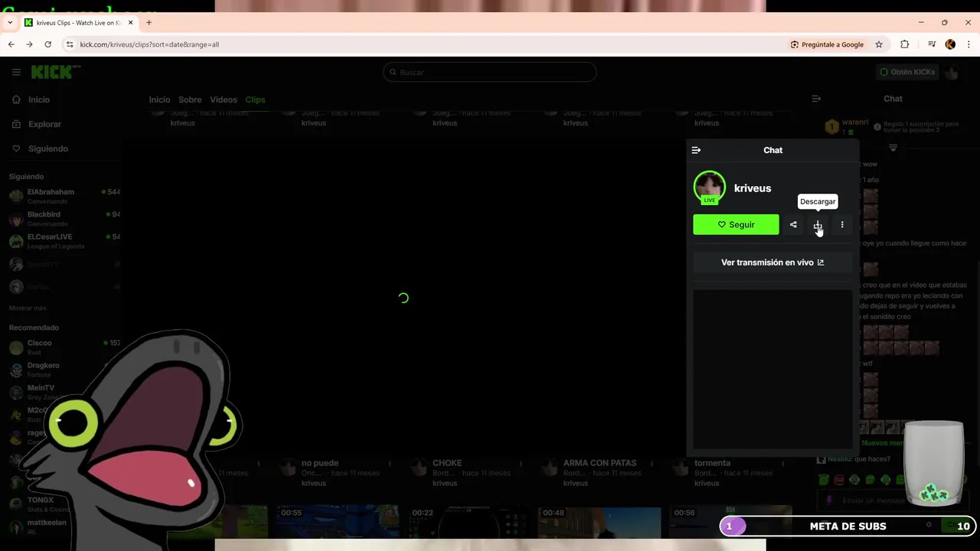980x551 pixels.
Task: Click the Obtén KICKs button
Action: [x=907, y=72]
